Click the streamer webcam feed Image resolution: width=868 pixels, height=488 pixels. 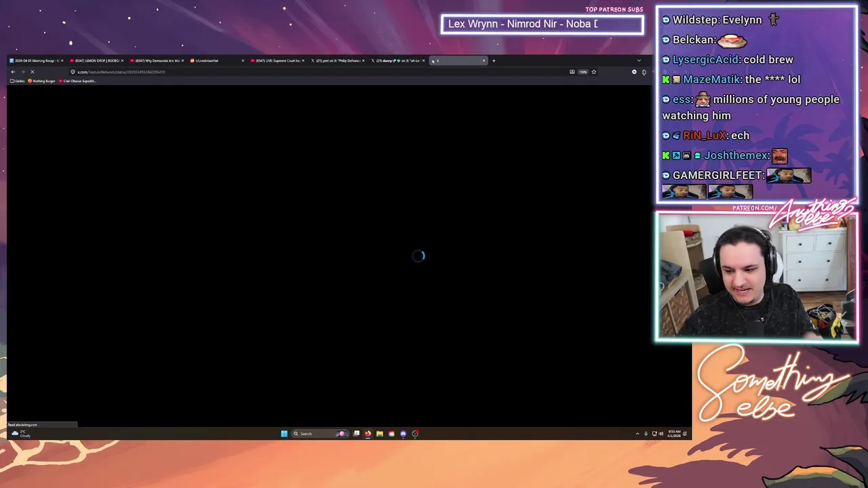pos(757,277)
